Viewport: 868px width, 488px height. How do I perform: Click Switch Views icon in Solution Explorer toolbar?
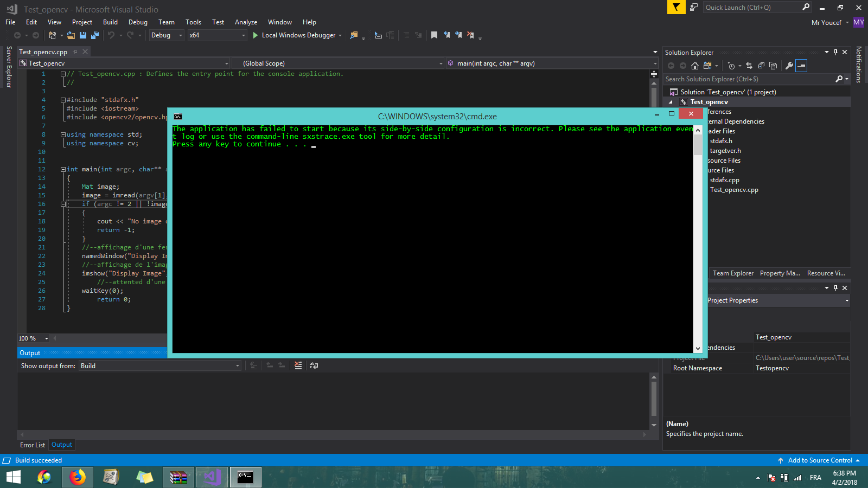707,66
